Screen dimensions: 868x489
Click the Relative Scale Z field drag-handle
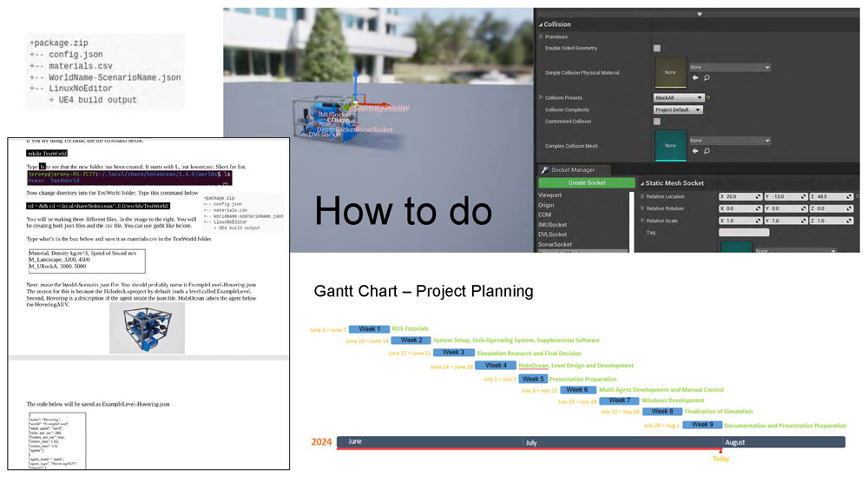point(849,221)
